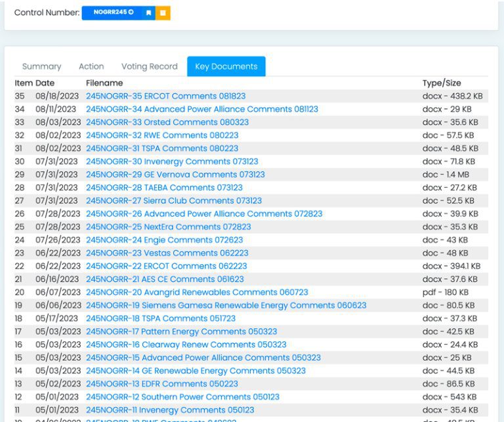Switch to the Action tab
The image size is (504, 422).
point(91,66)
